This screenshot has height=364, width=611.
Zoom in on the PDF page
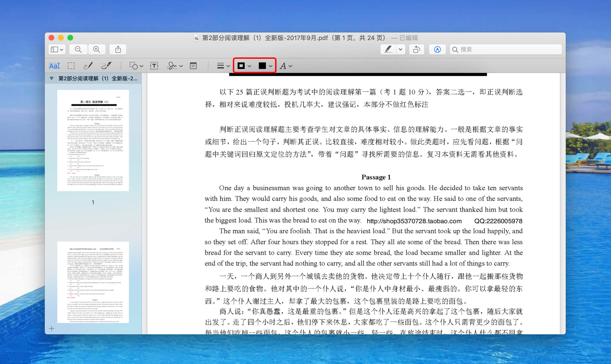click(x=97, y=49)
